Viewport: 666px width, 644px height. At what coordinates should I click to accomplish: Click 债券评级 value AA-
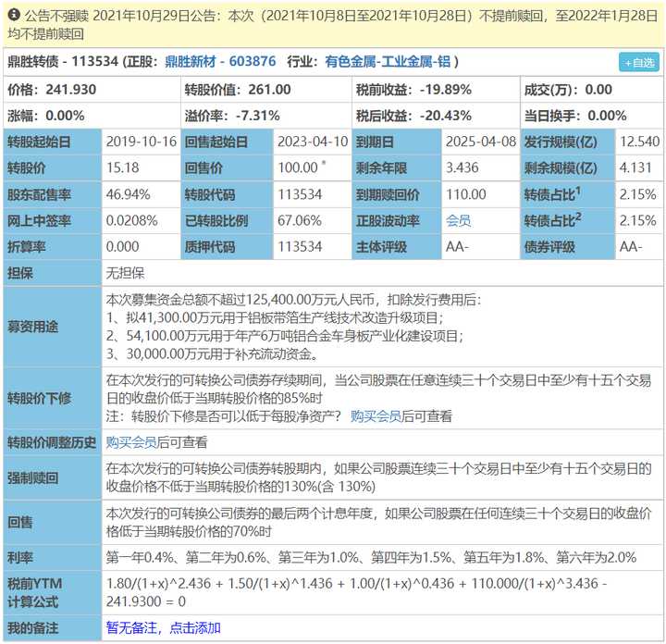click(631, 247)
